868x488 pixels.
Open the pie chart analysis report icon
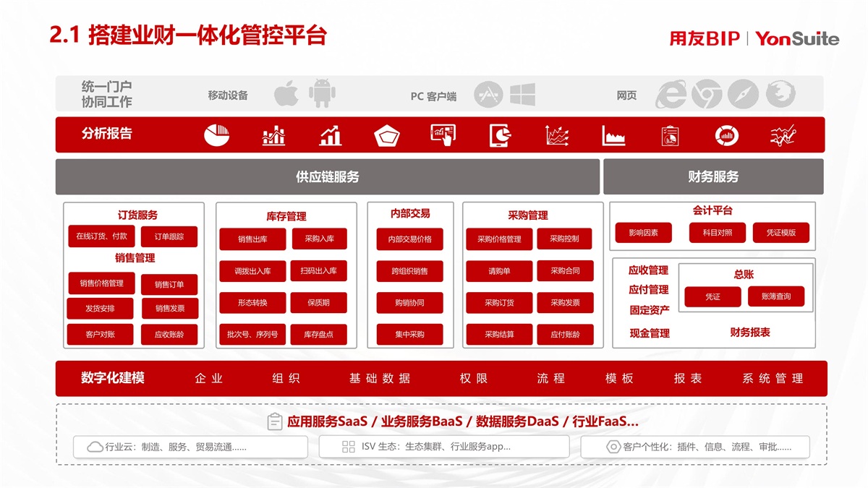tap(216, 135)
